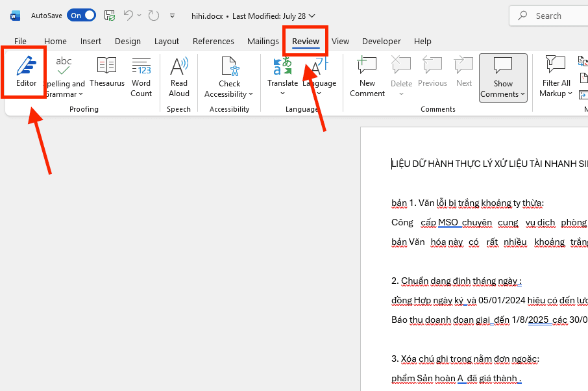Toggle AutoSave switch
Image resolution: width=588 pixels, height=391 pixels.
point(81,16)
